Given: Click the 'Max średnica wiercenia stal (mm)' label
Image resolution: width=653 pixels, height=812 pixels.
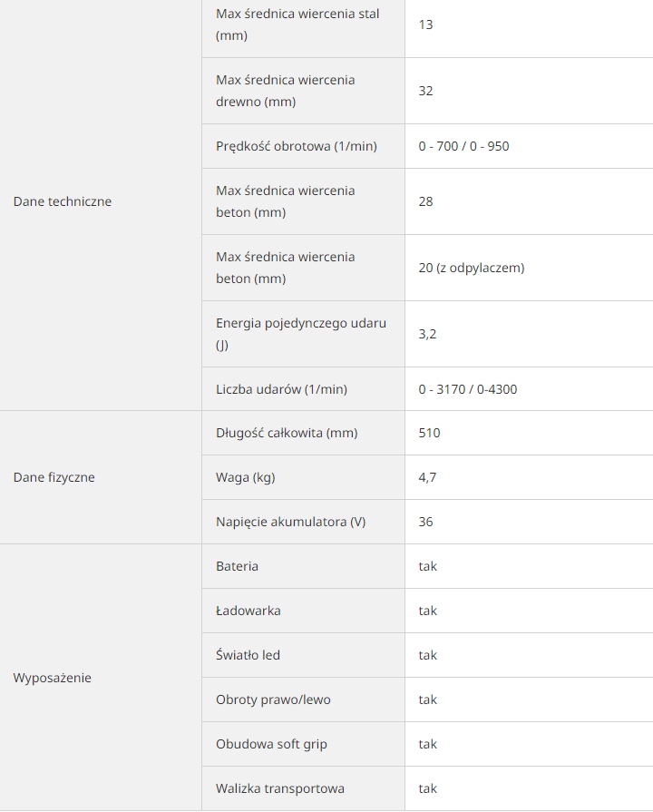Looking at the screenshot, I should [x=297, y=24].
